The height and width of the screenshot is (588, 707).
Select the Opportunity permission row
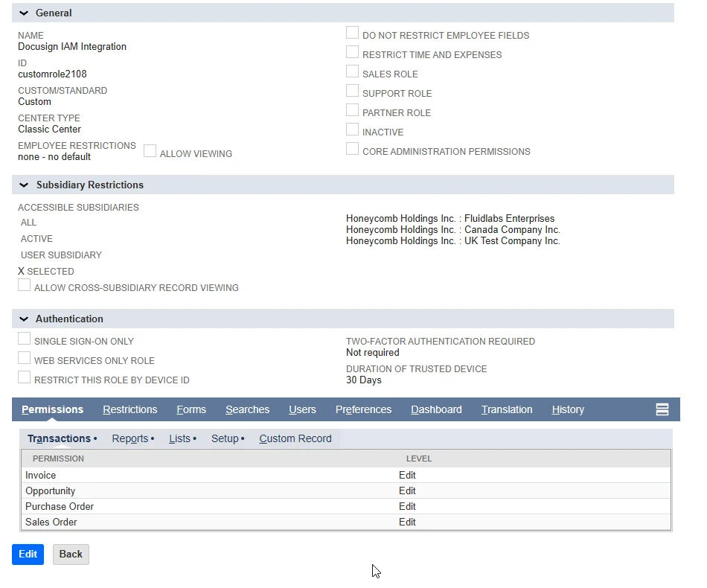click(x=346, y=491)
